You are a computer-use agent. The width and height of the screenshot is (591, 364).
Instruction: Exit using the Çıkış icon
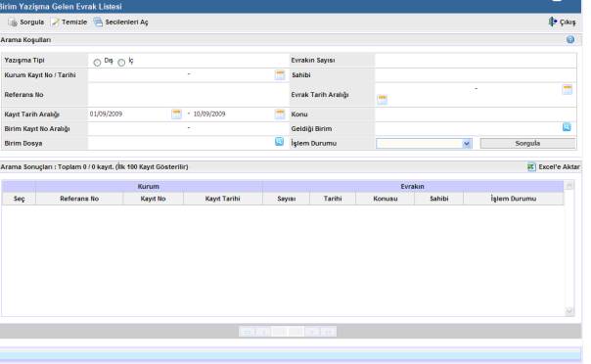pyautogui.click(x=553, y=22)
